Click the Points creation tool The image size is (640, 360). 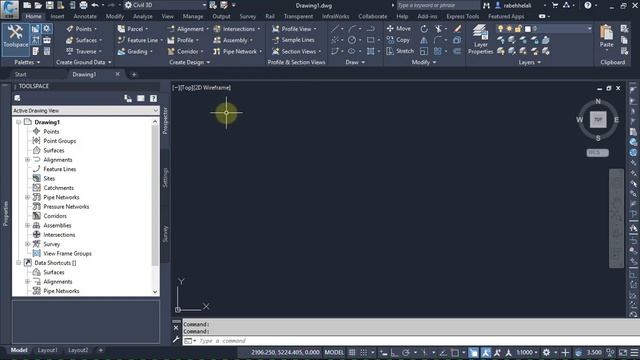click(x=82, y=29)
